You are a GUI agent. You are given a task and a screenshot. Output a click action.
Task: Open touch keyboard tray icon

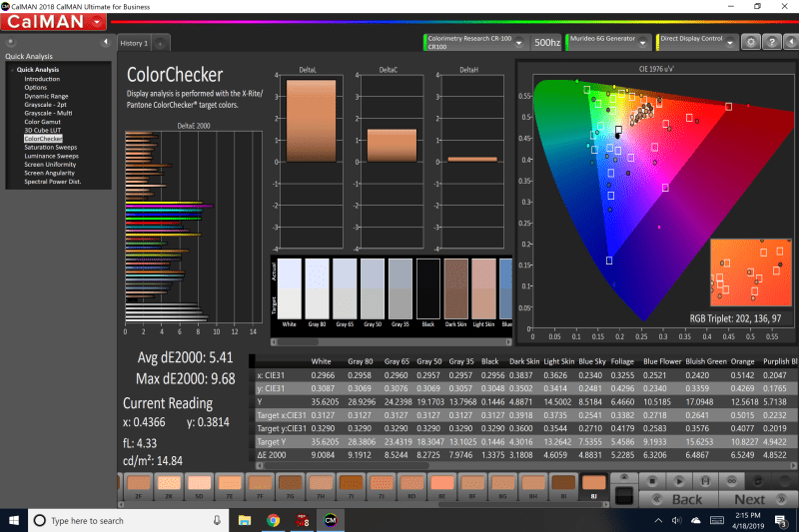[x=716, y=520]
